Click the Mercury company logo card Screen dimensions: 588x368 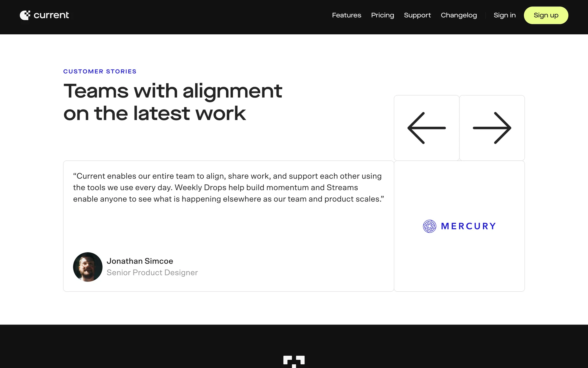pyautogui.click(x=459, y=226)
